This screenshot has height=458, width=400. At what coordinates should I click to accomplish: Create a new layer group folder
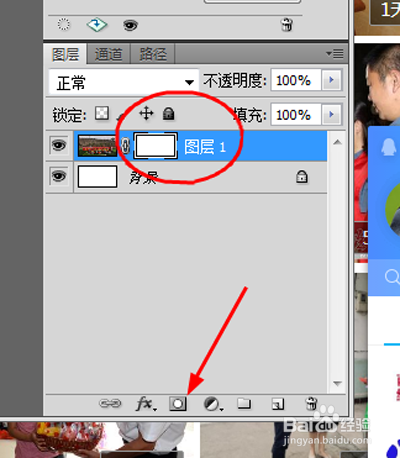pos(244,403)
